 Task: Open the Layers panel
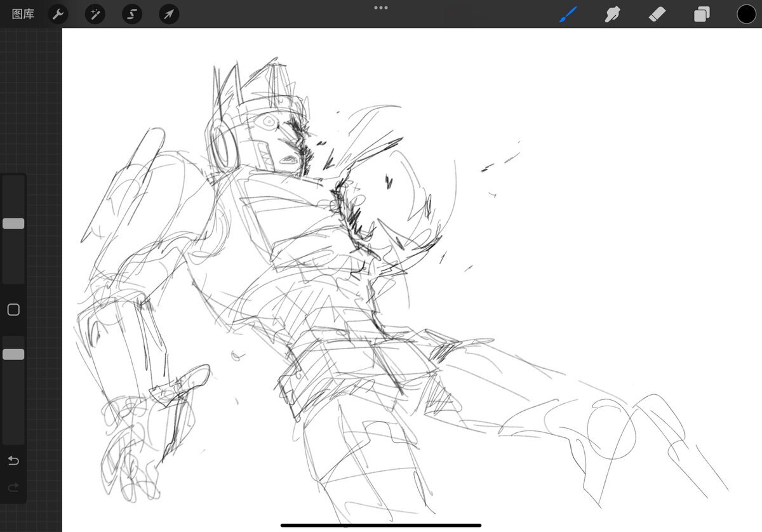coord(702,14)
